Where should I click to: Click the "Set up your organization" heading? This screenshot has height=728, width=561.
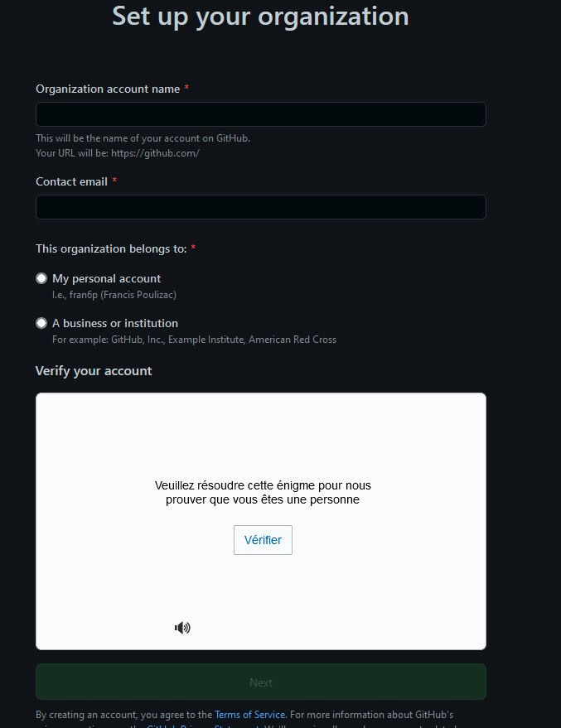[x=260, y=16]
